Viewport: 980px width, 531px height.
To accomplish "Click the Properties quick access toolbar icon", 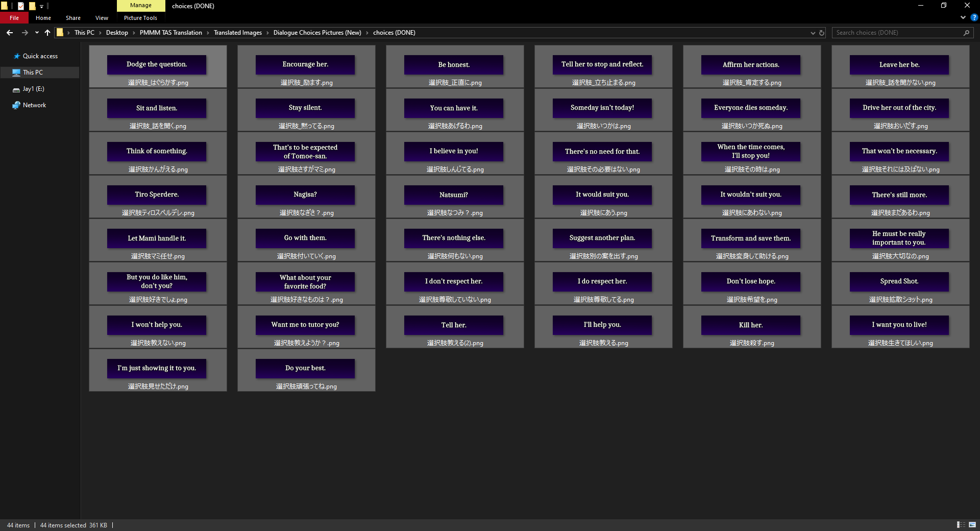I will pyautogui.click(x=21, y=6).
